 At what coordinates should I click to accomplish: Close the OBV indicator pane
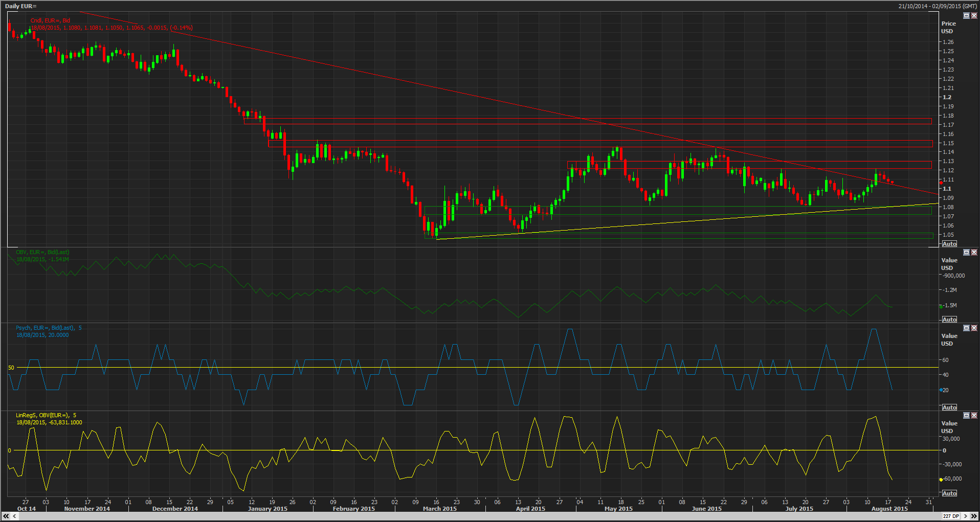pos(974,253)
